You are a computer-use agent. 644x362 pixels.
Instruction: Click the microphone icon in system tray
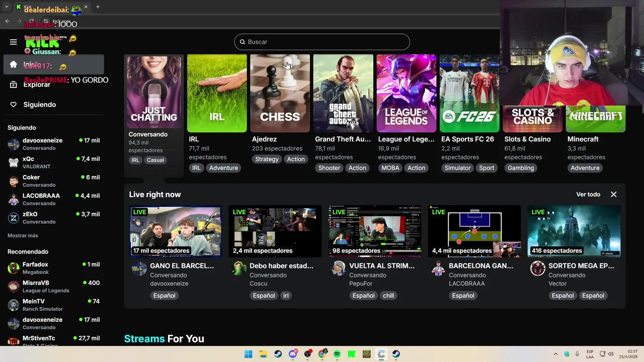click(577, 354)
